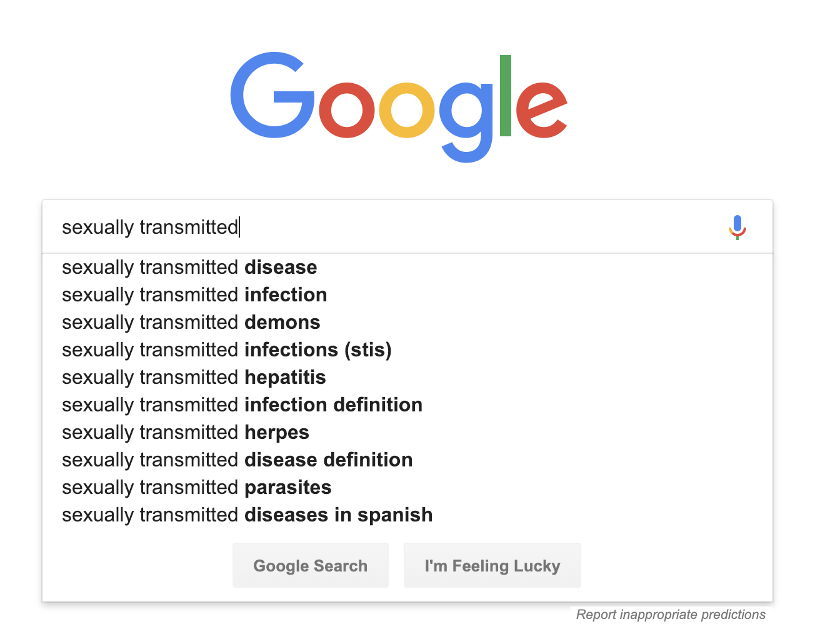
Task: Click inside the search text field
Action: coord(387,227)
